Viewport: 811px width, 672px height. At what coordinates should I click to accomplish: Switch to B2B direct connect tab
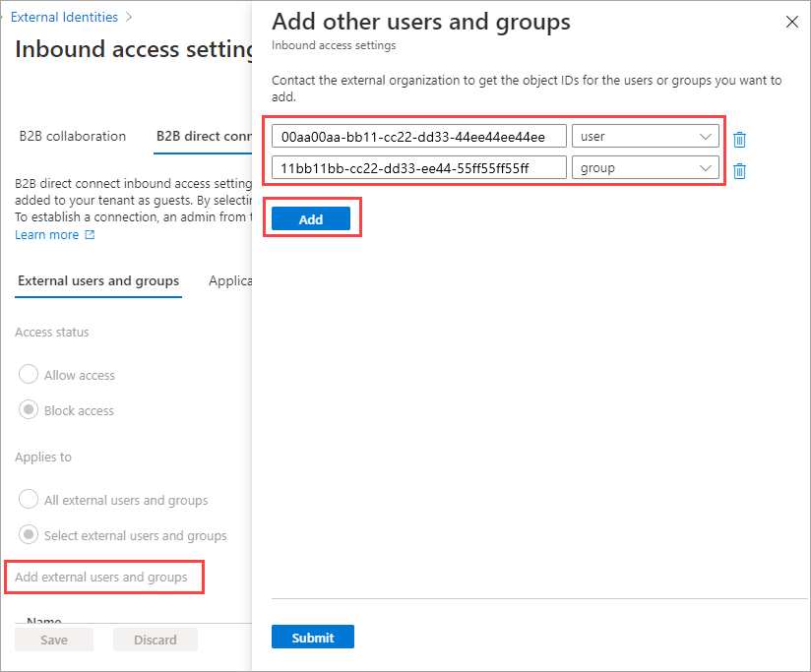point(204,136)
